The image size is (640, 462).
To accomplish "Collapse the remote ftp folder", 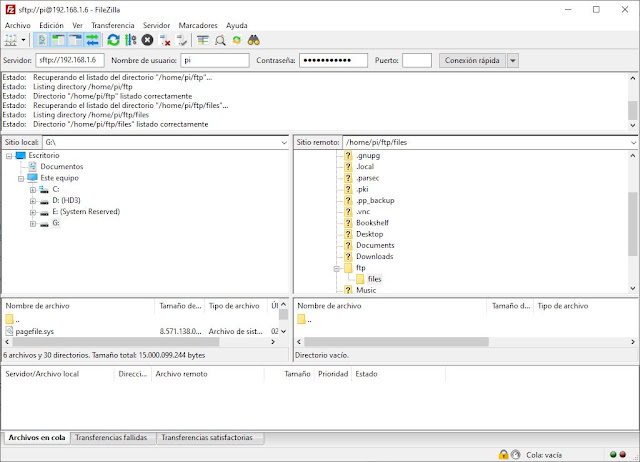I will (x=337, y=269).
